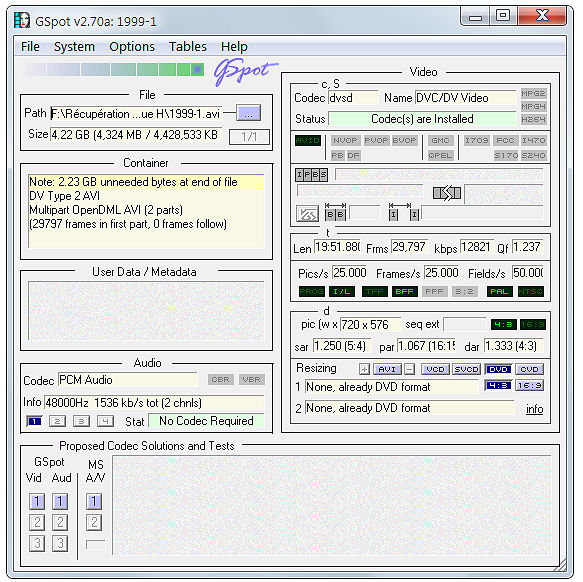Viewport: 583px width, 582px height.
Task: Click the I709 indicator
Action: click(476, 140)
